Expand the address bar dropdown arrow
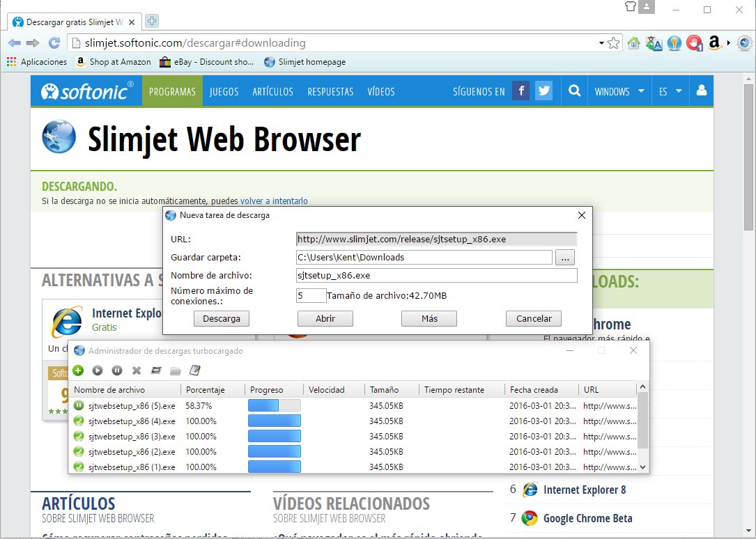756x539 pixels. click(601, 43)
